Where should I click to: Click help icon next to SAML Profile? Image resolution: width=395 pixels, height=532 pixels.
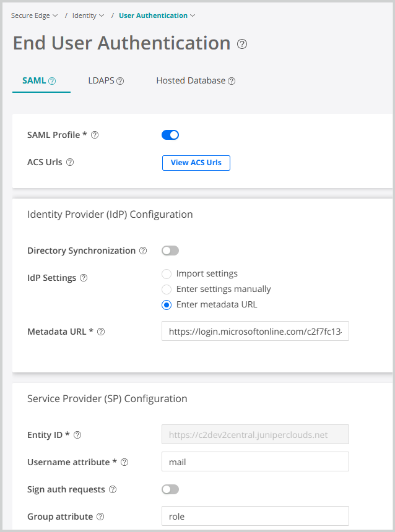(x=95, y=135)
